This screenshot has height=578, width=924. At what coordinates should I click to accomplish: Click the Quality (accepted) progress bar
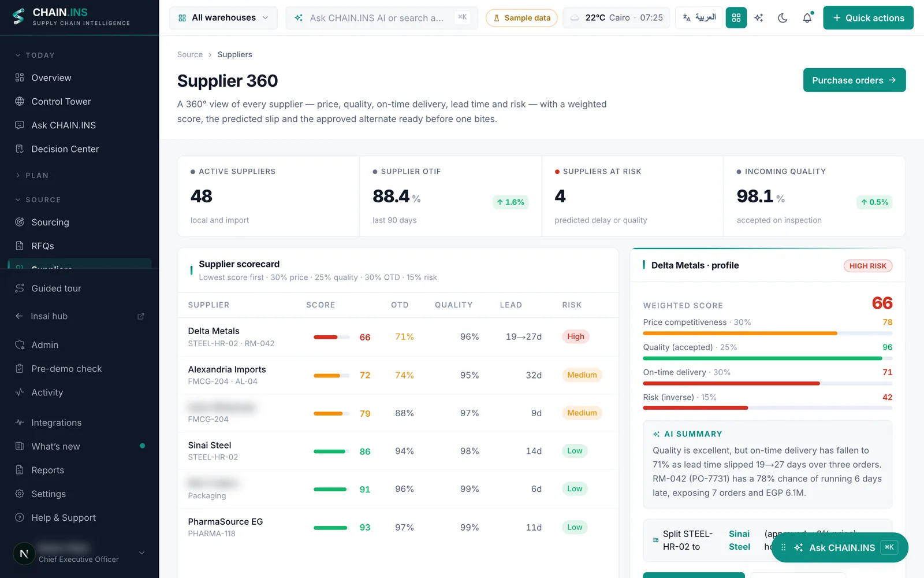pos(767,358)
